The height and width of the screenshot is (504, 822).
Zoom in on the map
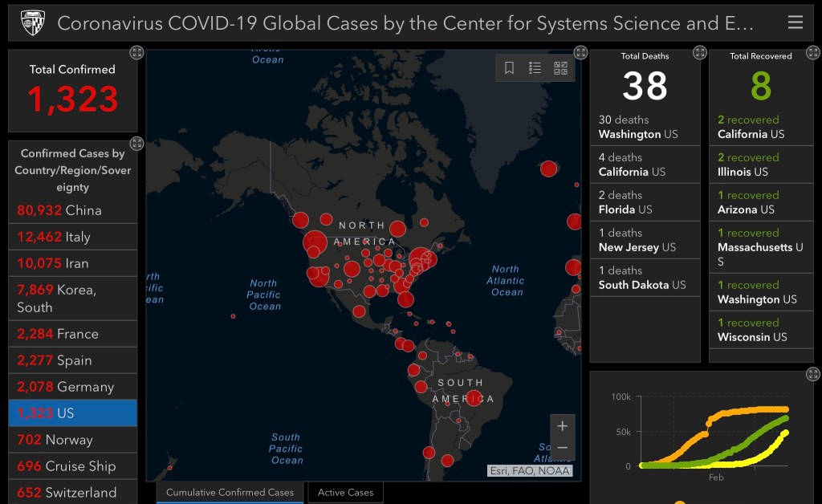562,426
